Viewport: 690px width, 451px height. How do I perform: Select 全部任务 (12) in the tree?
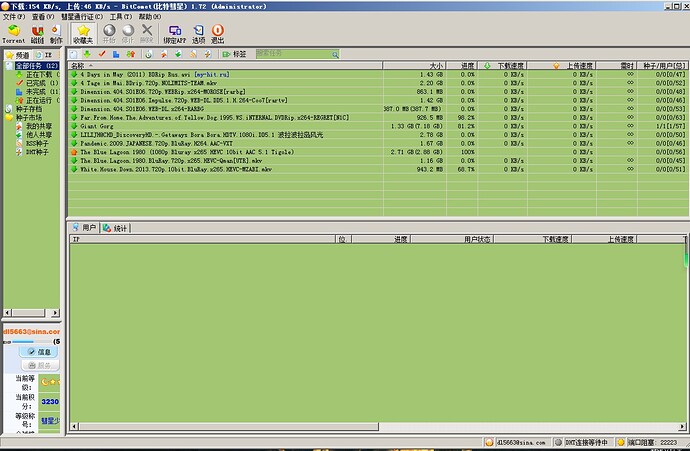click(x=37, y=66)
